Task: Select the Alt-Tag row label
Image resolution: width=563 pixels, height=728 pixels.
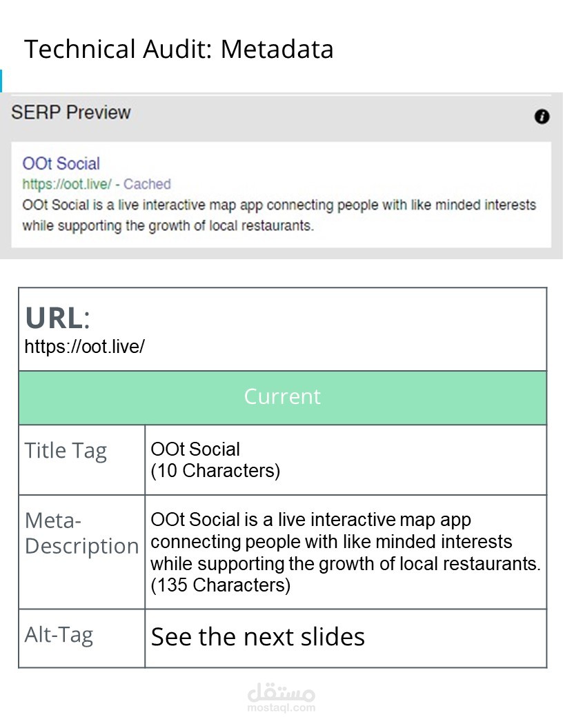Action: click(x=59, y=635)
